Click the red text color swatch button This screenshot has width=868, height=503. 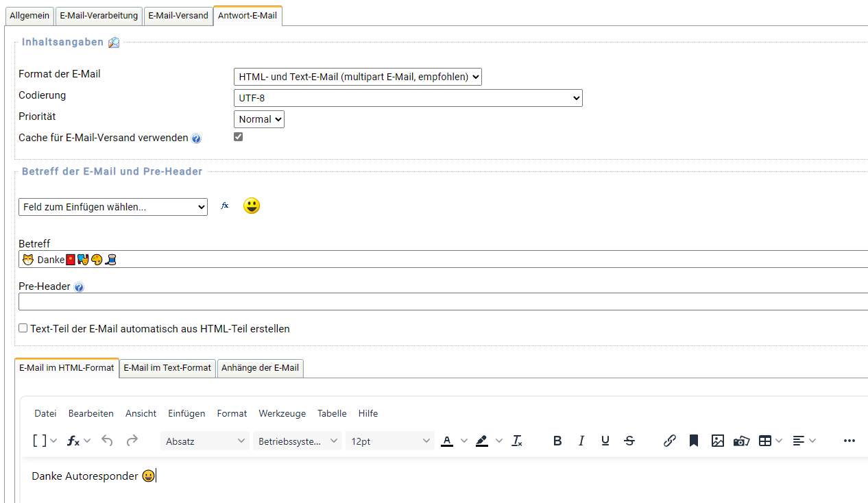coord(447,441)
